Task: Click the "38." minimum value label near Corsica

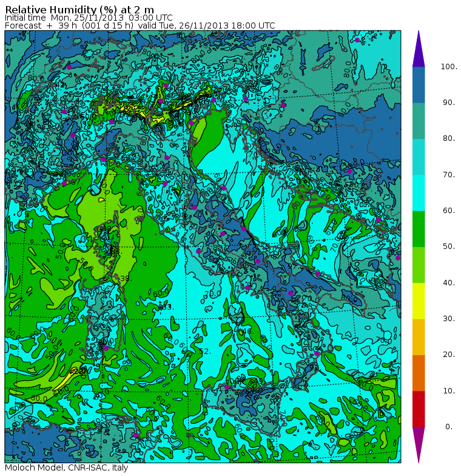Action: click(x=126, y=278)
